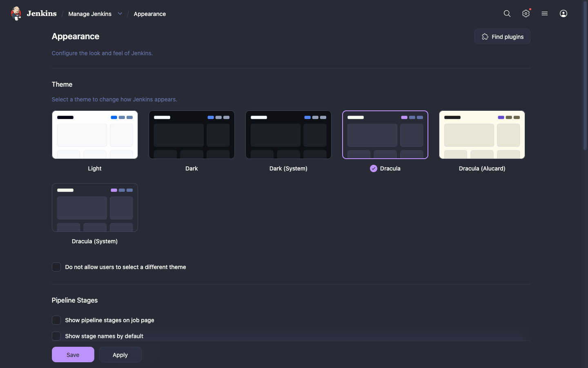Click the Jenkins wordmark in header
588x368 pixels.
[42, 13]
